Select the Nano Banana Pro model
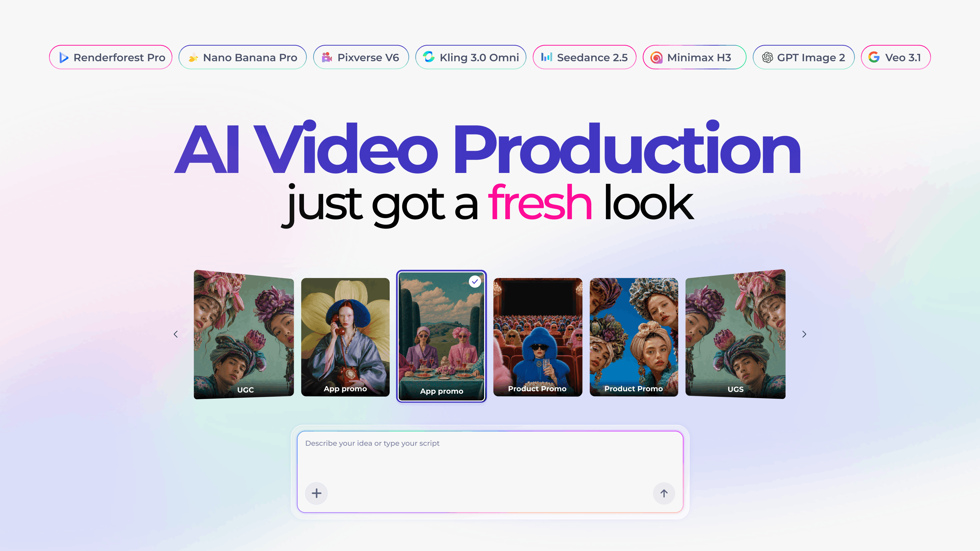Screen dimensions: 980x551 pos(242,57)
